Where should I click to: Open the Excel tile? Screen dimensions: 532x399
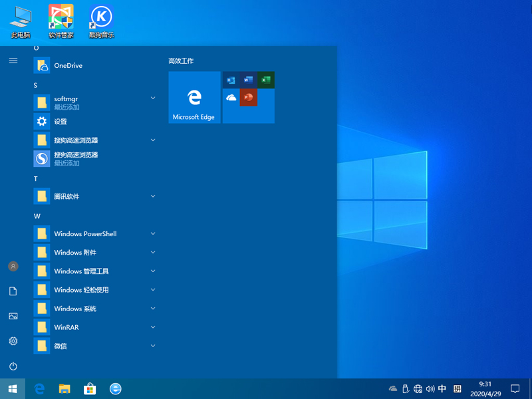click(265, 80)
